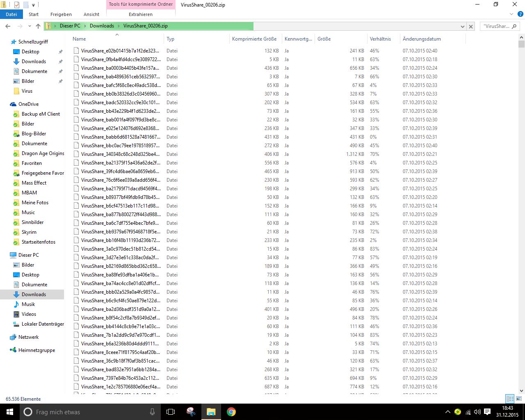The image size is (525, 420).
Task: Click the scrollbar down arrow of file list
Action: click(x=521, y=391)
